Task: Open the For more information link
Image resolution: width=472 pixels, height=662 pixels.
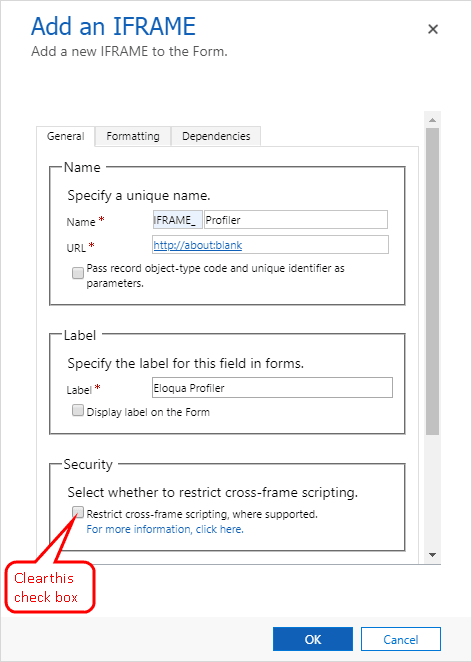Action: coord(165,529)
